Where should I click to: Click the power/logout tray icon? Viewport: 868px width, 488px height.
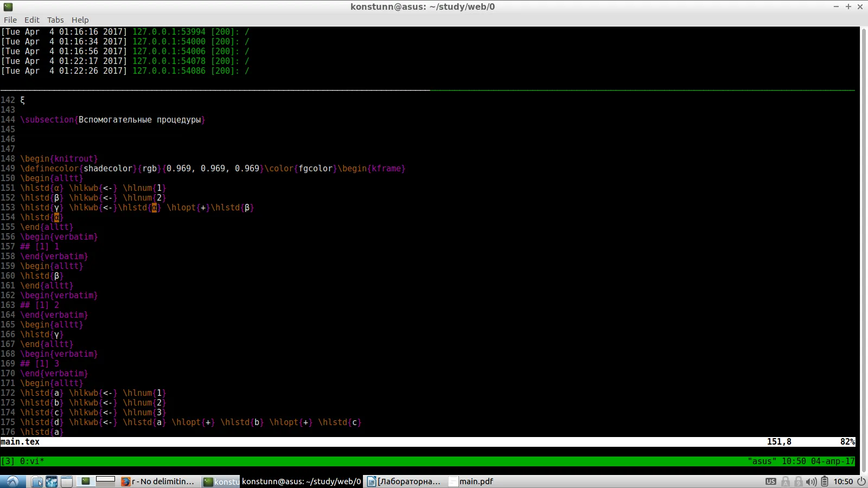pos(861,481)
